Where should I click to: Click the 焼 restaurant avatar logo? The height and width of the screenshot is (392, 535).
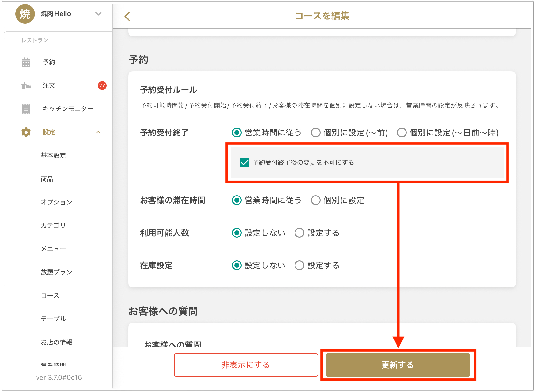(x=25, y=14)
